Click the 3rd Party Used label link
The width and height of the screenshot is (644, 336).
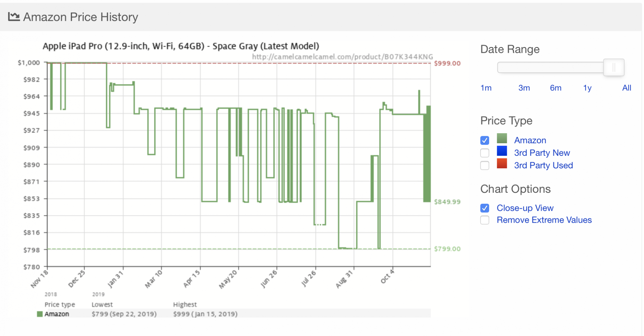pyautogui.click(x=544, y=165)
